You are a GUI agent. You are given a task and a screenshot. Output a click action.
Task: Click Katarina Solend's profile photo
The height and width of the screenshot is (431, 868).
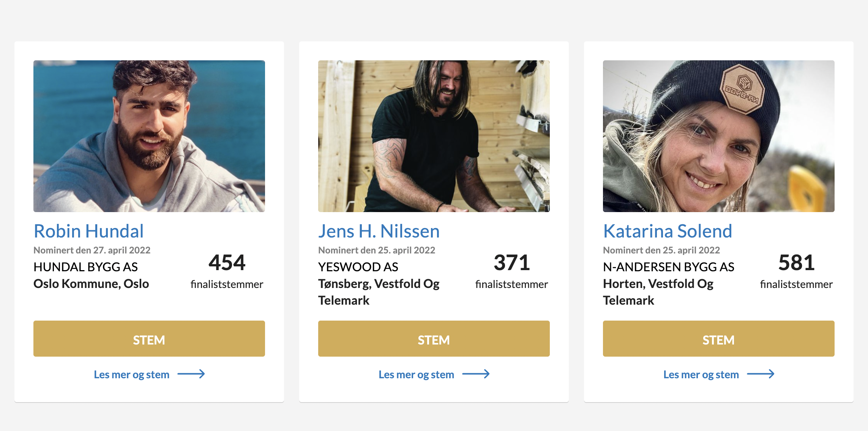[718, 136]
